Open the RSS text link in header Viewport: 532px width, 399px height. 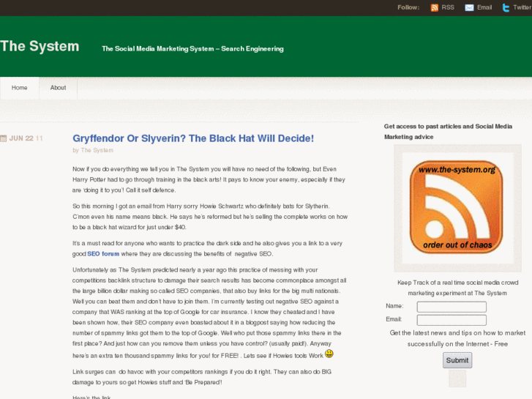point(448,7)
